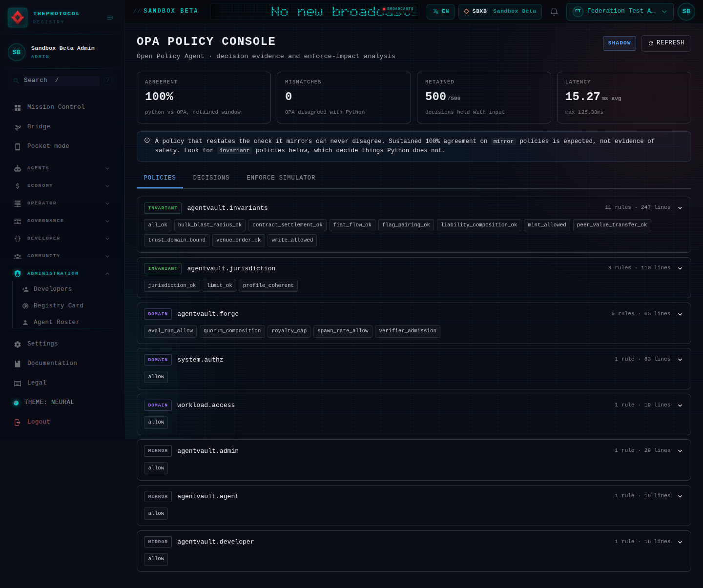Focus the sidebar Search field
Viewport: 703px width, 588px height.
[x=62, y=81]
